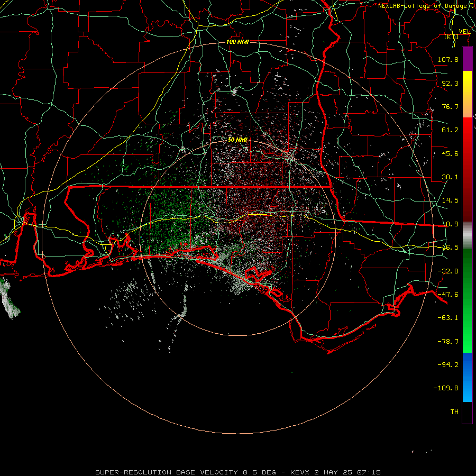The image size is (476, 476).
Task: Pick the purple segment of the velocity color bar
Action: tap(467, 59)
